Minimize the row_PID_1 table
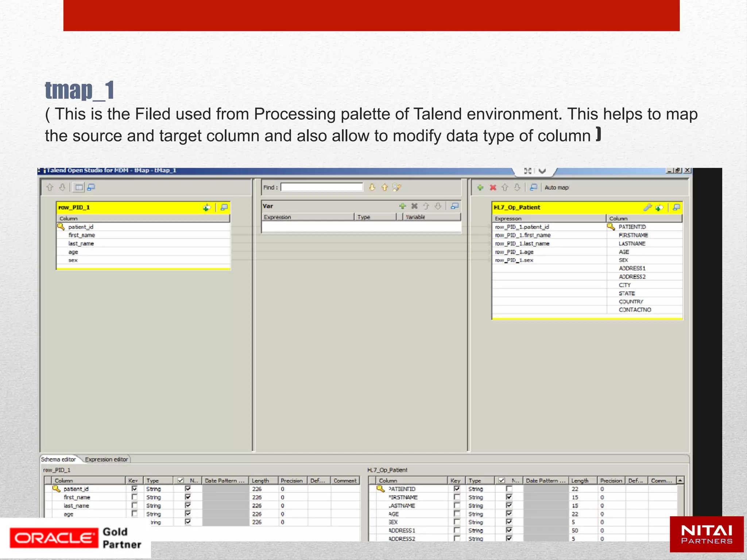Screen dimensions: 747x560 click(224, 207)
